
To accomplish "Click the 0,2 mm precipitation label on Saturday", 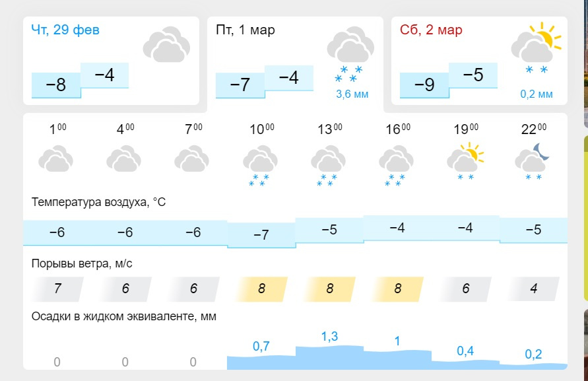I will click(536, 94).
